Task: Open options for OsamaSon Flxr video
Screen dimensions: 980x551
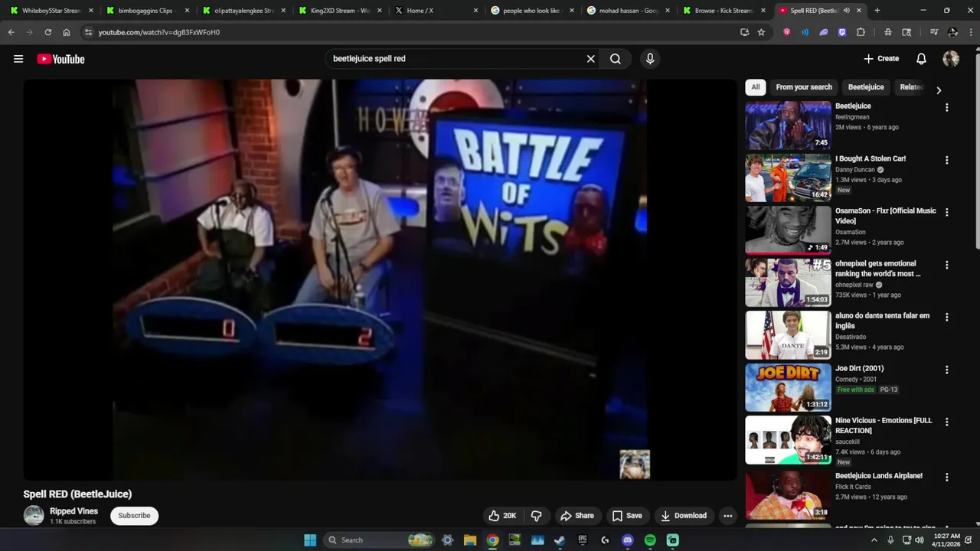Action: [947, 213]
